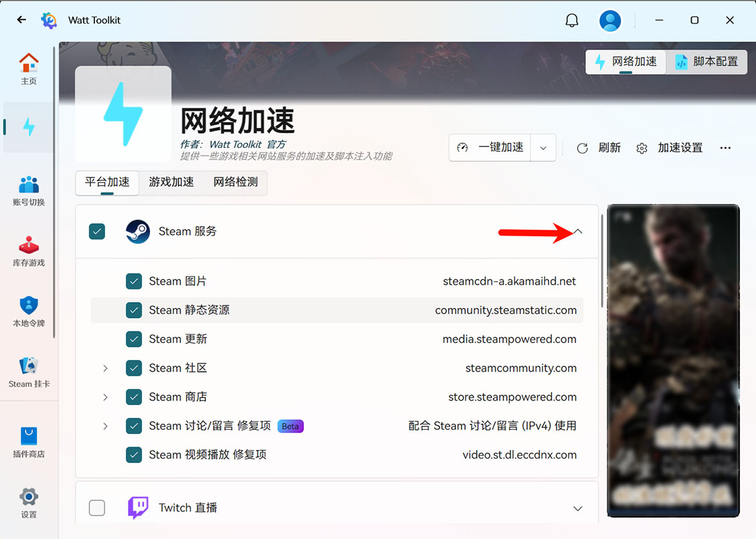Switch to the 脚本配置 tab
The width and height of the screenshot is (756, 539).
(706, 62)
